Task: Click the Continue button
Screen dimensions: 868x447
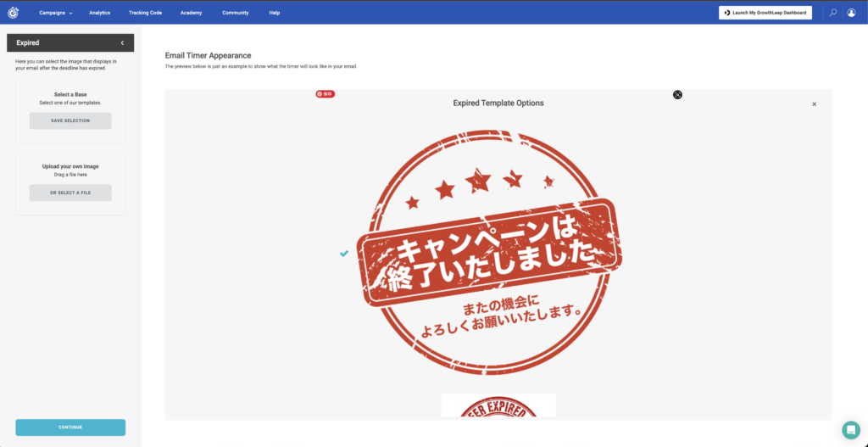Action: pos(70,427)
